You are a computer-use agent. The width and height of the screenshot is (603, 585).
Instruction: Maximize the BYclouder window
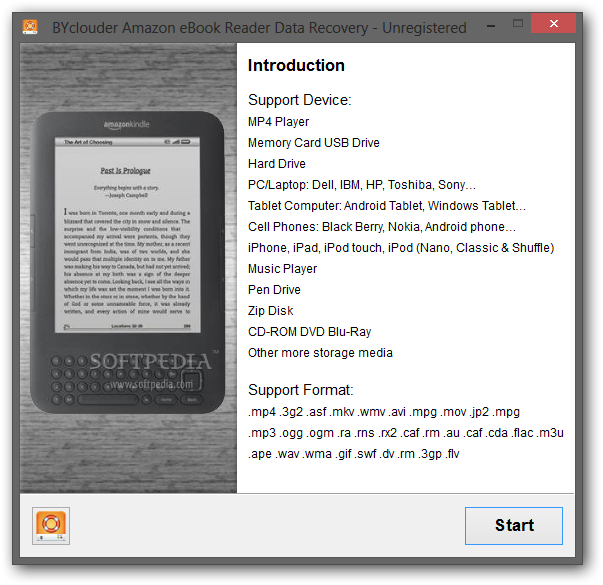(518, 24)
